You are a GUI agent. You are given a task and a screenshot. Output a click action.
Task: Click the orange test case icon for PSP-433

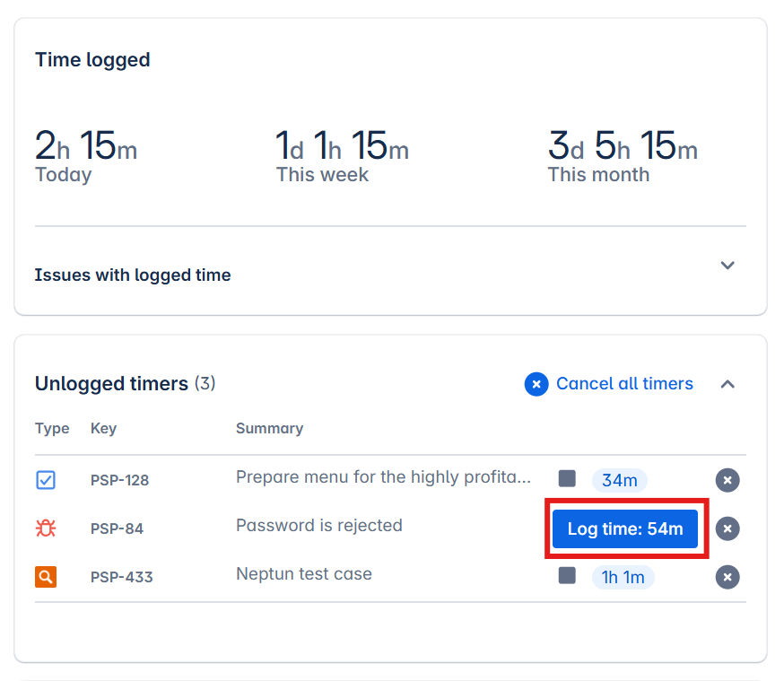tap(46, 577)
